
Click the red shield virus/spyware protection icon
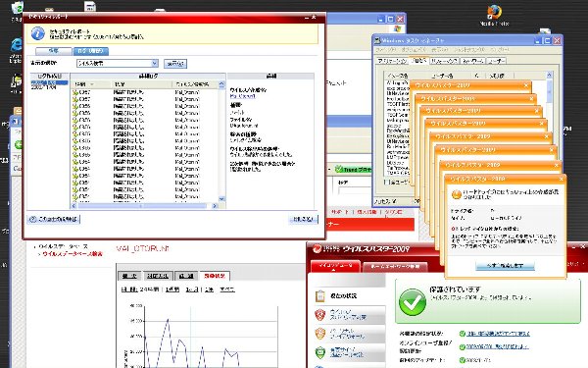319,315
